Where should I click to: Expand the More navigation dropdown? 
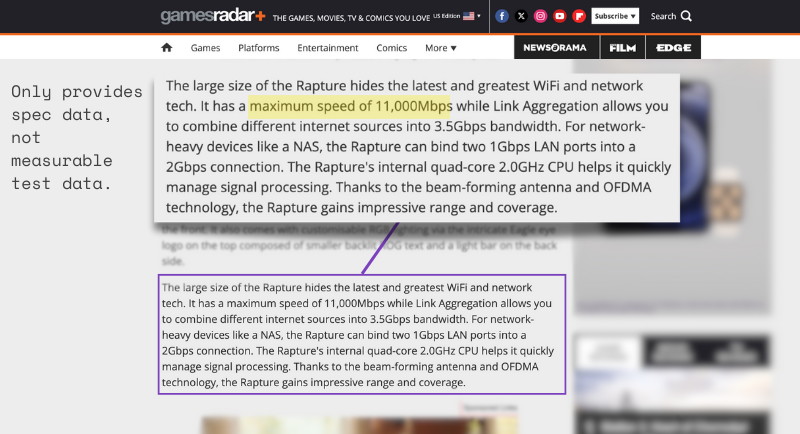(441, 47)
